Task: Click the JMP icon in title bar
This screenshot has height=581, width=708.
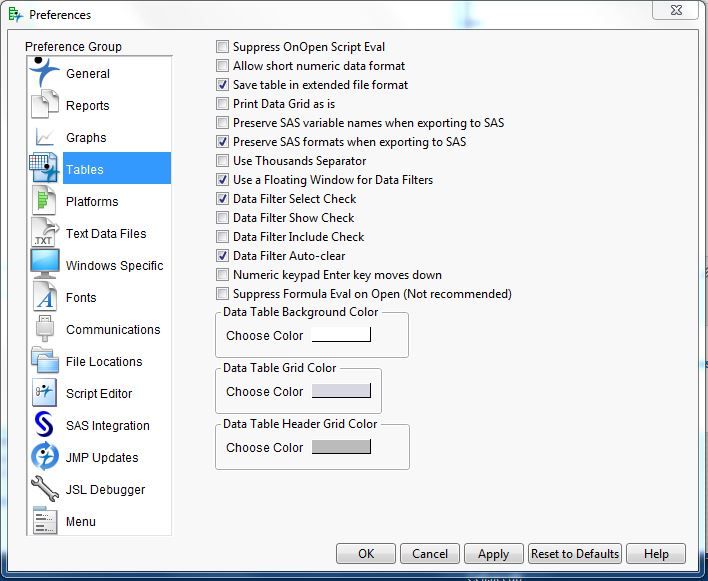Action: [15, 14]
